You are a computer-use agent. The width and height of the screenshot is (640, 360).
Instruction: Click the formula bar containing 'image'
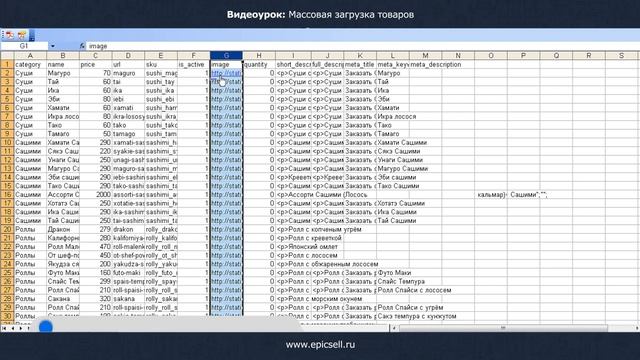pos(362,46)
